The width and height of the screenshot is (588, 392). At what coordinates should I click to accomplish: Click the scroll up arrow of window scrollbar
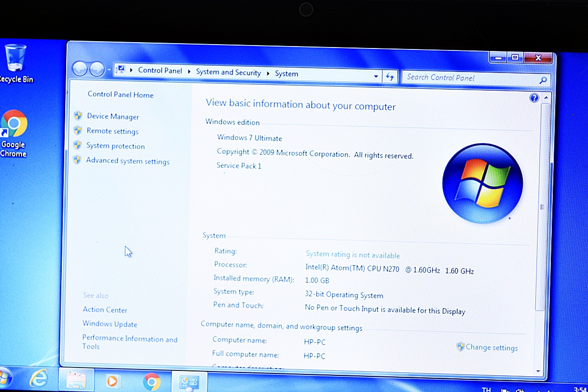(x=546, y=98)
